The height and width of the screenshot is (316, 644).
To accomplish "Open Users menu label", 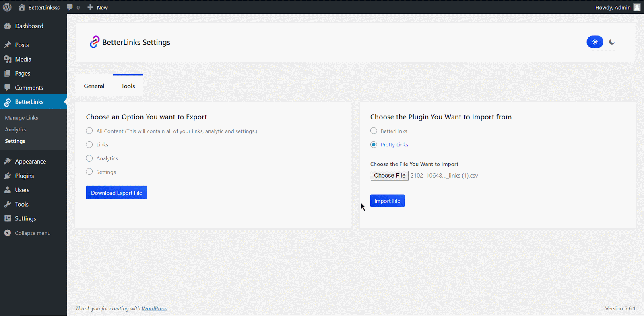I will click(22, 190).
